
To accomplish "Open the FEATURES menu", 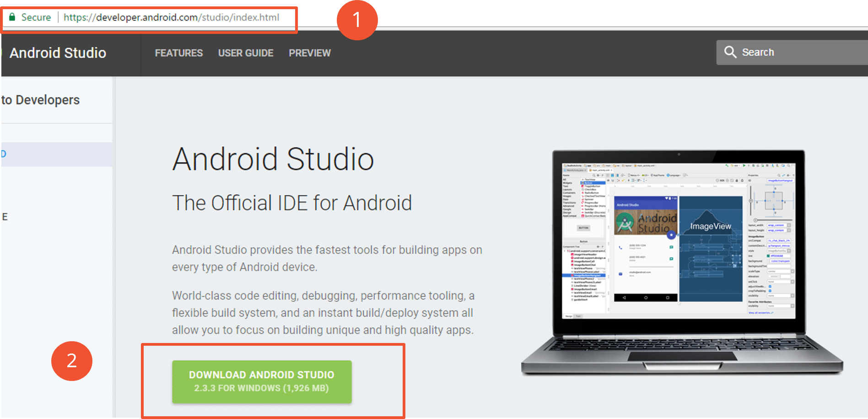I will tap(178, 53).
